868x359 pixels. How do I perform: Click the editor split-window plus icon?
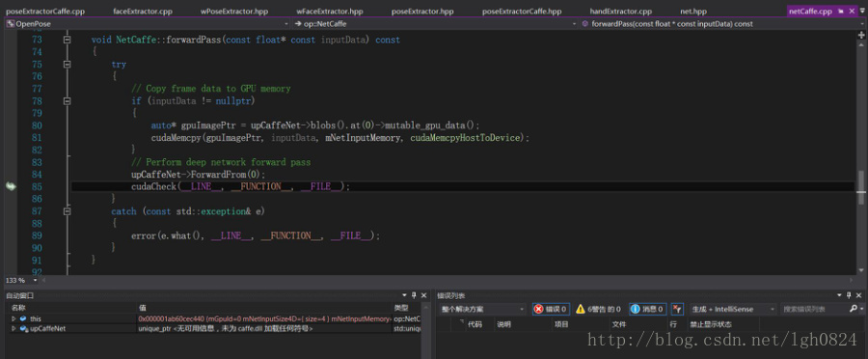pyautogui.click(x=861, y=35)
